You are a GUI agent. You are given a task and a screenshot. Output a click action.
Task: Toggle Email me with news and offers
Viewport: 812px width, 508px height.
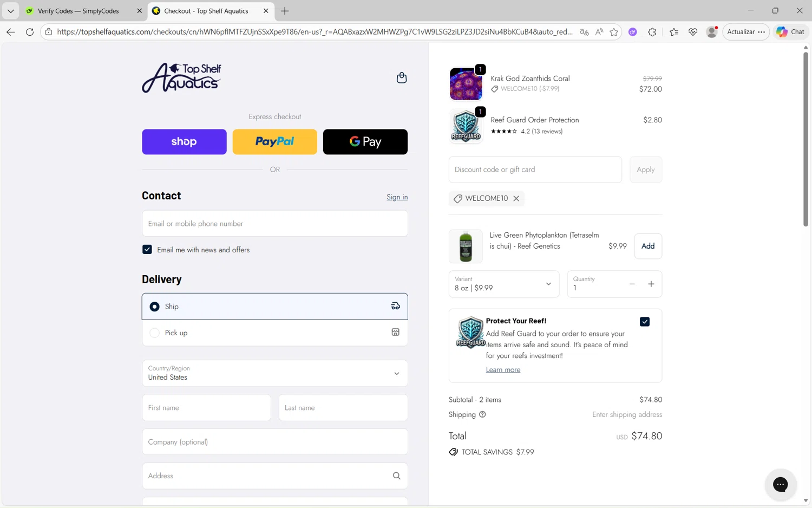[x=147, y=250]
